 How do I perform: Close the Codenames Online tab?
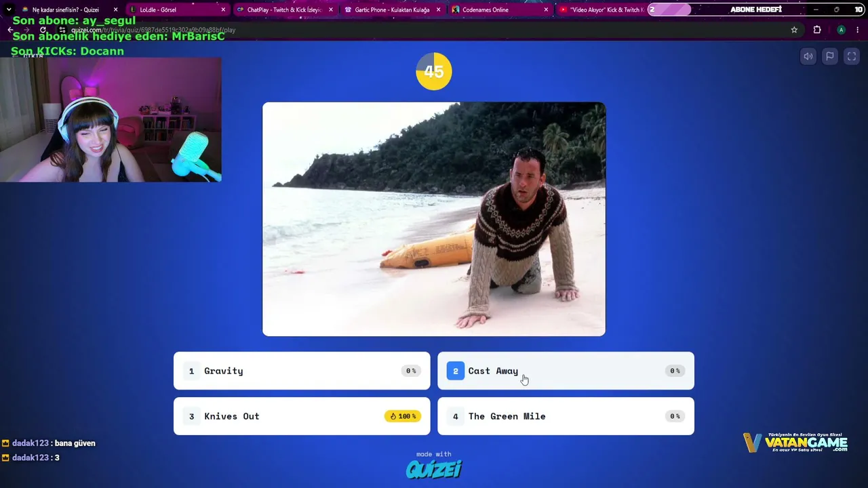(x=546, y=9)
